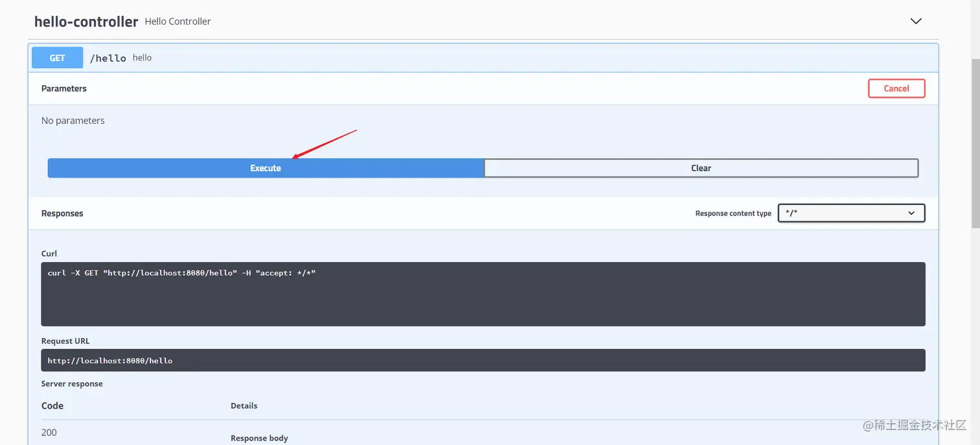Image resolution: width=980 pixels, height=445 pixels.
Task: Click the GET method badge
Action: (58, 58)
